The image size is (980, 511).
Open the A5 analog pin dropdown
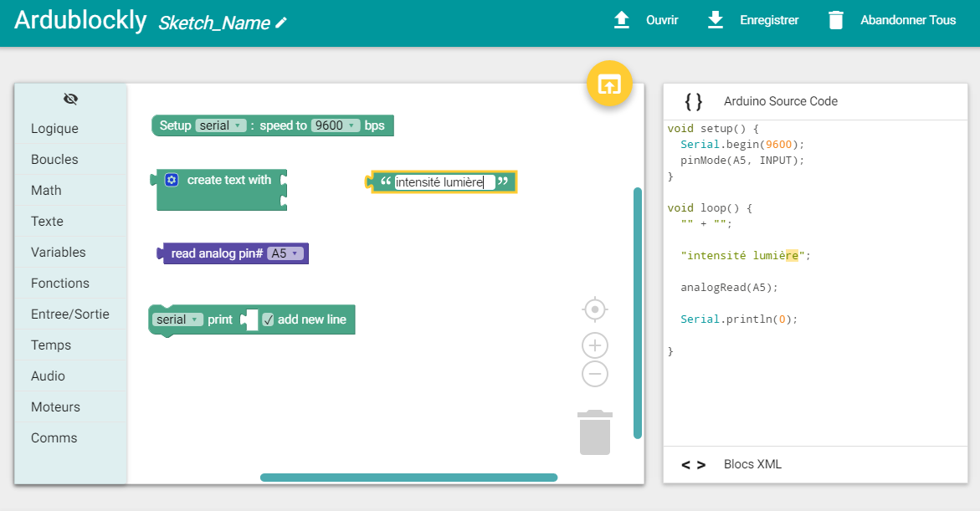[x=285, y=253]
